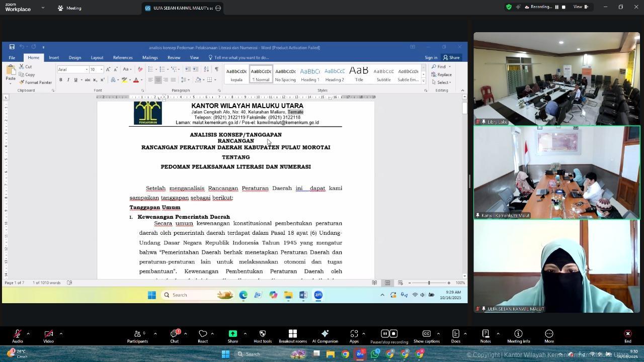Open the More menu in the Zoom toolbar

[x=549, y=334]
